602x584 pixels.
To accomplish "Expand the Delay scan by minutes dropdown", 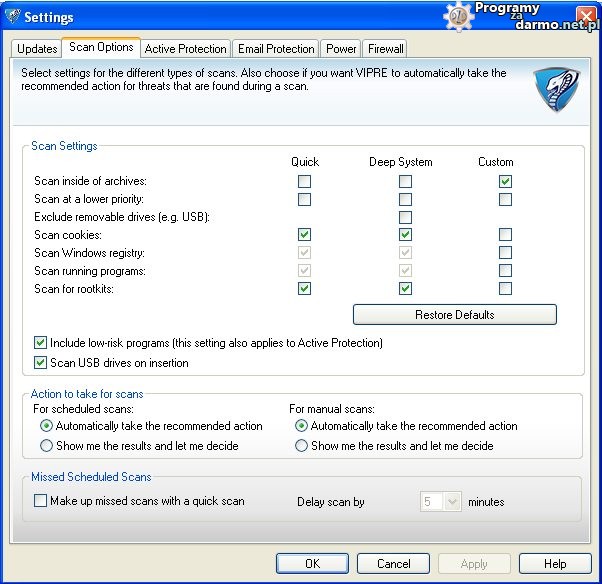I will click(x=451, y=502).
